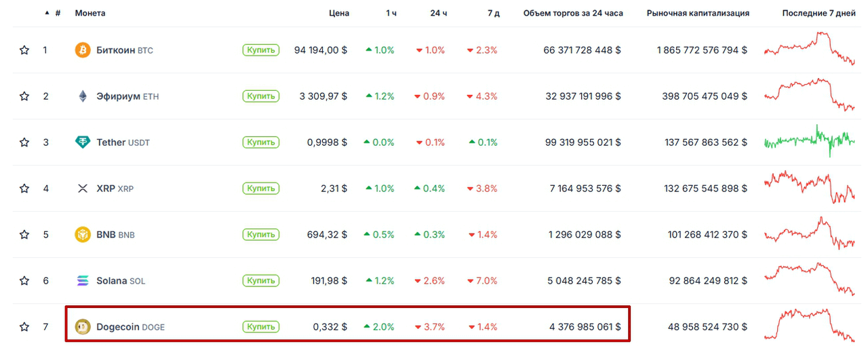
Task: Click the Tether green logo icon
Action: click(x=83, y=142)
